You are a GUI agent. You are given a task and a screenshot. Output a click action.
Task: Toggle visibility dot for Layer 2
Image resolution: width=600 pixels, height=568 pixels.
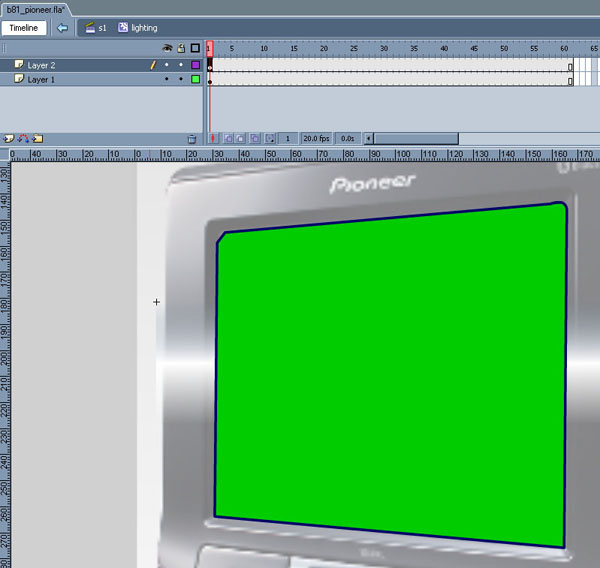pos(166,65)
